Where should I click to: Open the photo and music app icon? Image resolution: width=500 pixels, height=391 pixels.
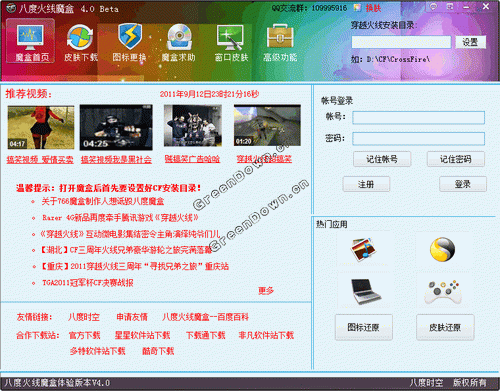point(363,248)
